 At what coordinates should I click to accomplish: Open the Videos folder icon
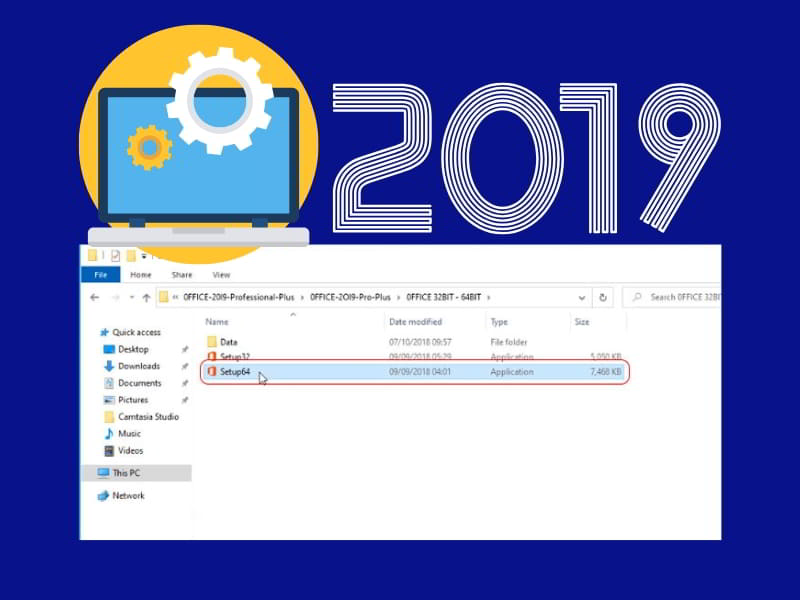(x=107, y=450)
